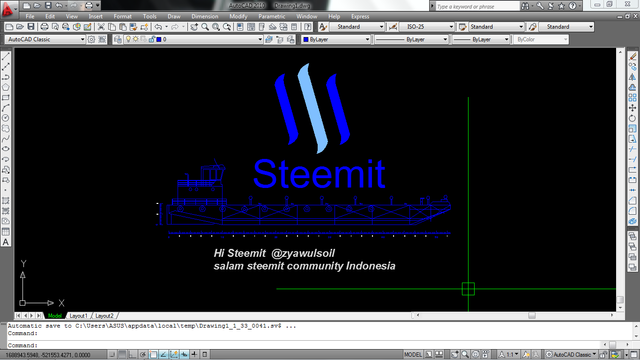Click the MODEL space button
640x360 pixels.
(413, 354)
